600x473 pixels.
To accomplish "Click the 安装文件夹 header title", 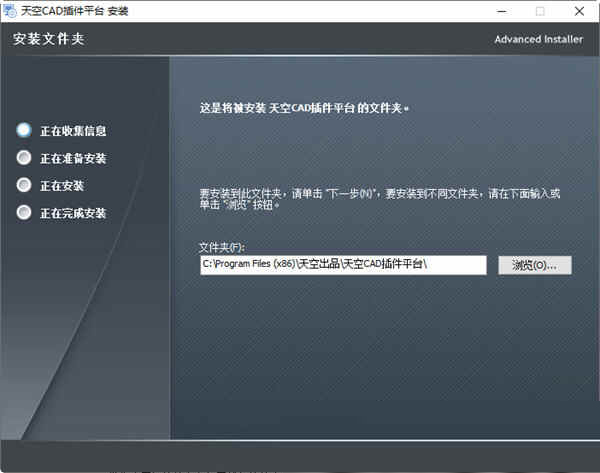I will click(49, 39).
